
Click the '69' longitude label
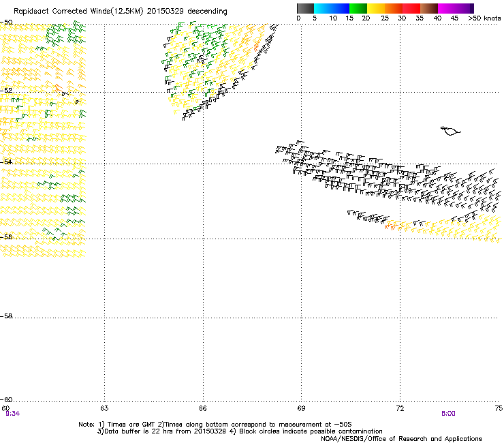tap(301, 408)
